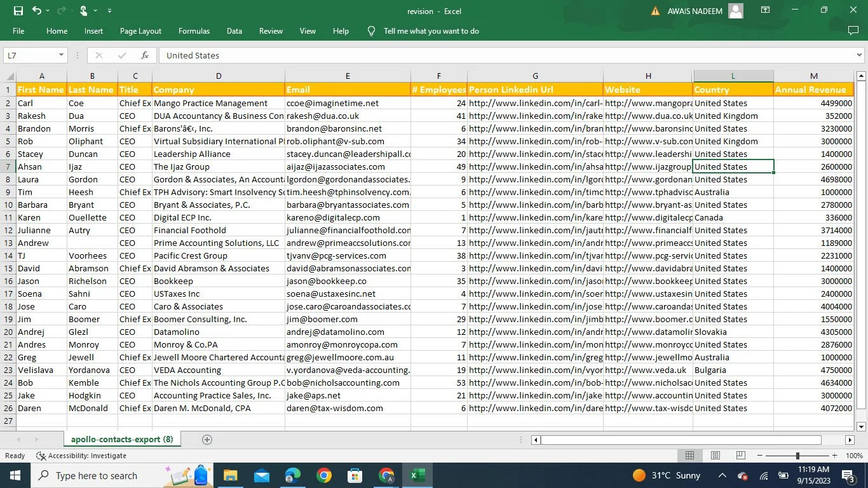This screenshot has height=488, width=868.
Task: Expand the formula bar
Action: (x=860, y=55)
